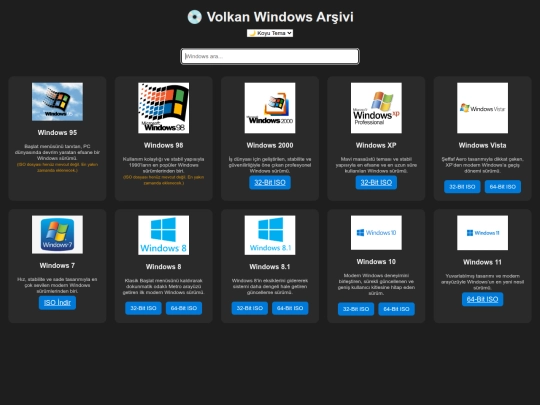Image resolution: width=540 pixels, height=405 pixels.
Task: Click the Windows XP Professional logo
Action: (376, 108)
